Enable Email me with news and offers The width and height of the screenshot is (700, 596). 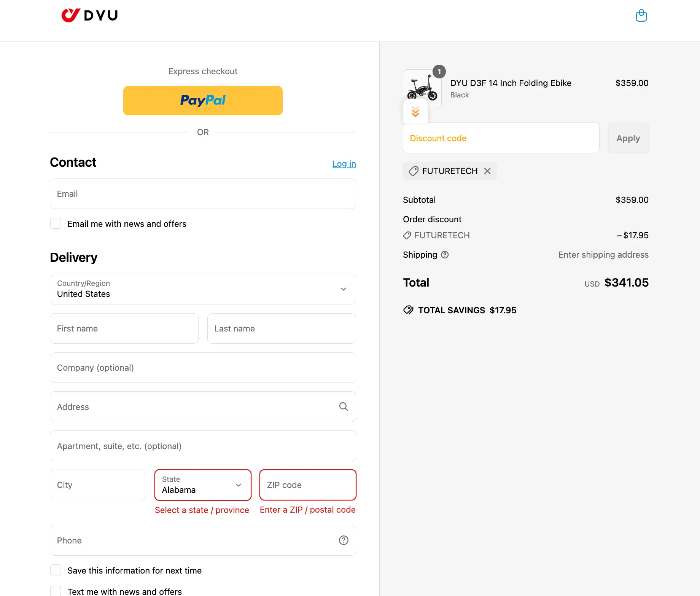[x=56, y=223]
